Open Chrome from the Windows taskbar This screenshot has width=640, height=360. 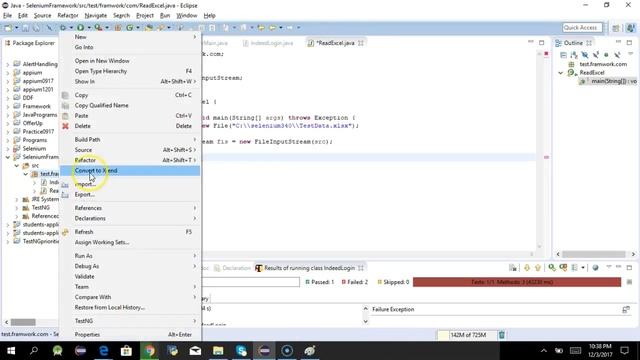[150, 351]
